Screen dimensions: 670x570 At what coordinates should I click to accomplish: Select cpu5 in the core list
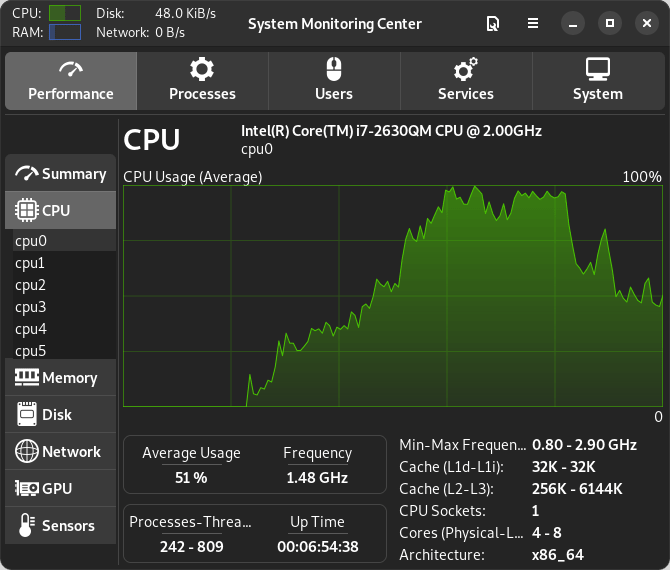[x=31, y=351]
